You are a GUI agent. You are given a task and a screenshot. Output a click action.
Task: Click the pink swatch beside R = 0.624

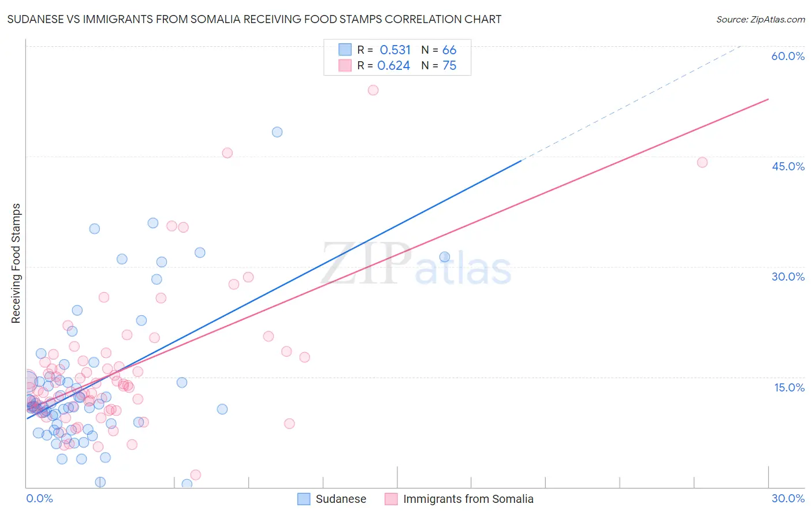tap(345, 65)
